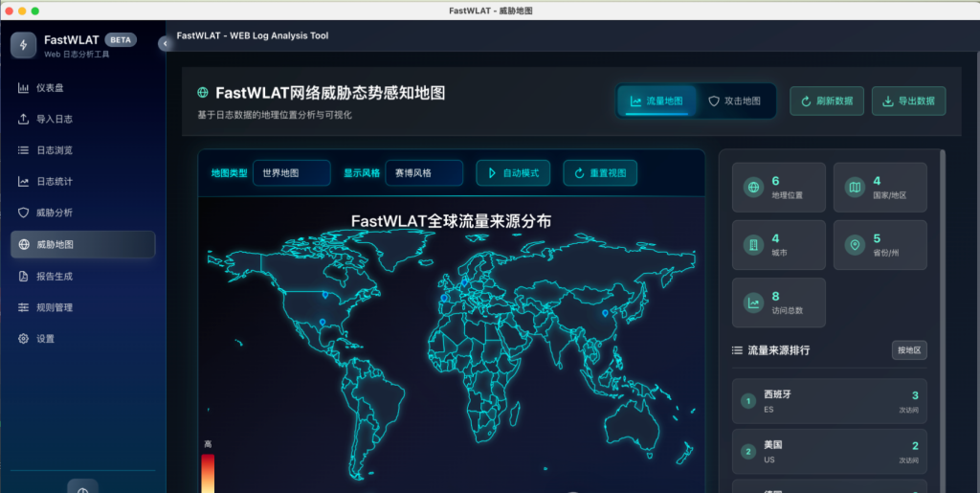Click the 威胁分析 shield icon
The image size is (980, 493).
24,213
